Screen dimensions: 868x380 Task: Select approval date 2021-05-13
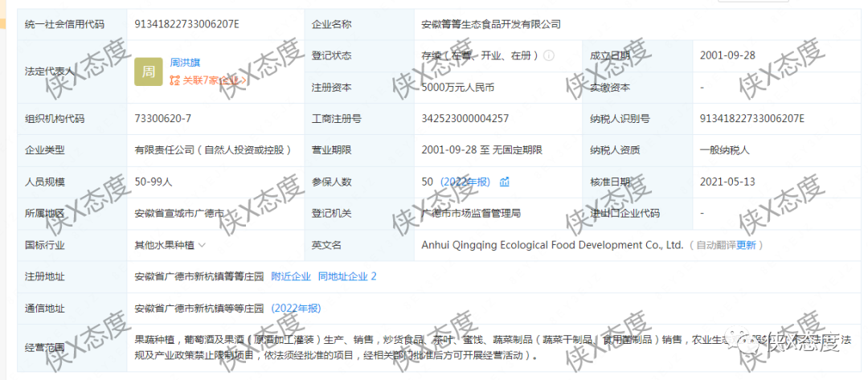pyautogui.click(x=727, y=182)
